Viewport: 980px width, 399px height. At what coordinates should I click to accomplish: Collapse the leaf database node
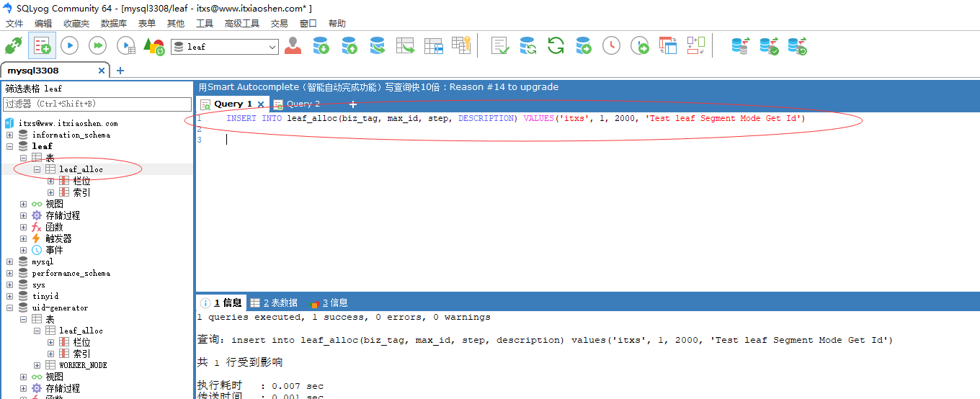click(10, 146)
